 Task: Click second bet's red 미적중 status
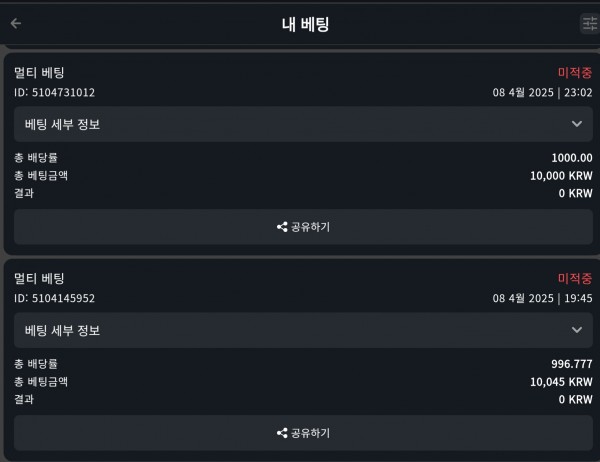tap(575, 278)
